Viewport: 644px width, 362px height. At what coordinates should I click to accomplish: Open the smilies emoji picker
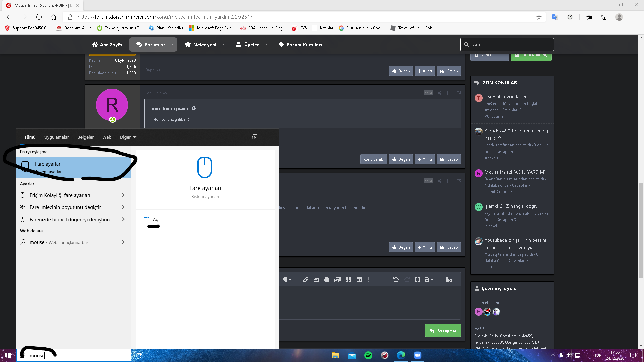pyautogui.click(x=327, y=280)
